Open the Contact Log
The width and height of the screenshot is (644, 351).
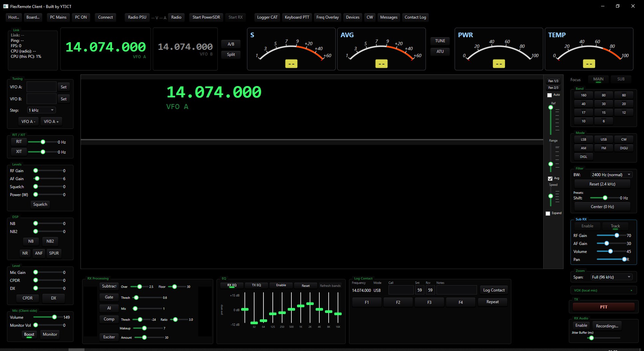(415, 17)
